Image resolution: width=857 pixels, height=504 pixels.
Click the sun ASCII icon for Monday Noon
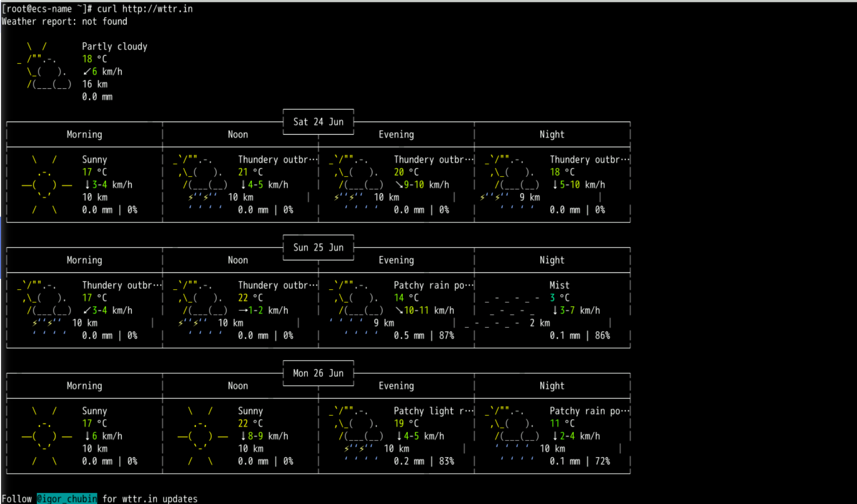[202, 436]
